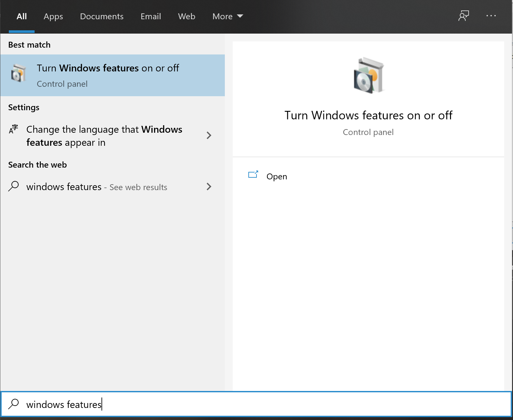Open the feedback person icon
This screenshot has height=420, width=513.
tap(463, 16)
